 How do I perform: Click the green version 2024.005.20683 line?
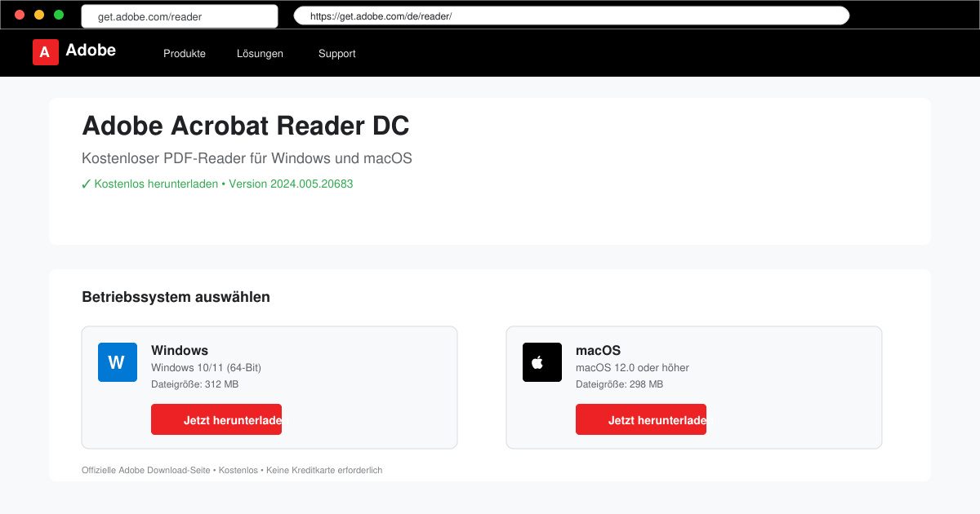point(217,184)
